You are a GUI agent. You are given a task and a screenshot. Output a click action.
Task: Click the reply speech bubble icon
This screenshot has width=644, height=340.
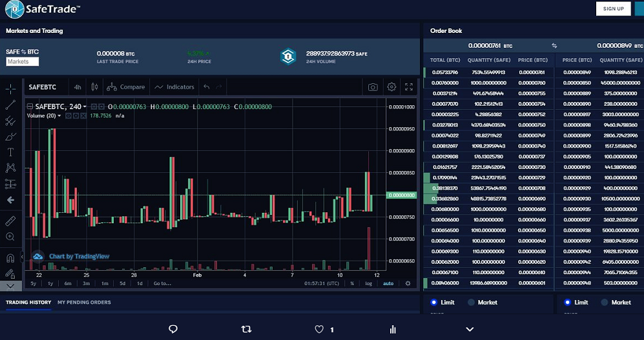click(x=173, y=329)
